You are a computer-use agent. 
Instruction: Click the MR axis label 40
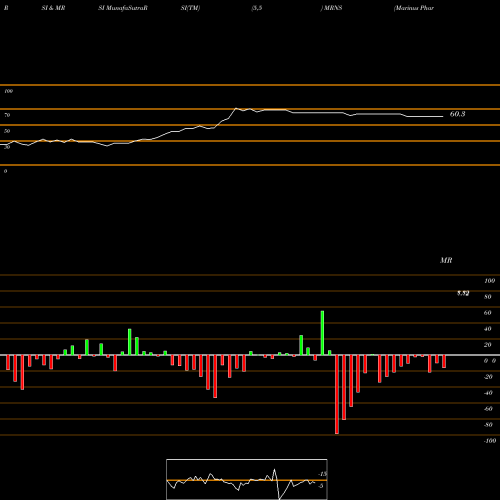pyautogui.click(x=488, y=329)
